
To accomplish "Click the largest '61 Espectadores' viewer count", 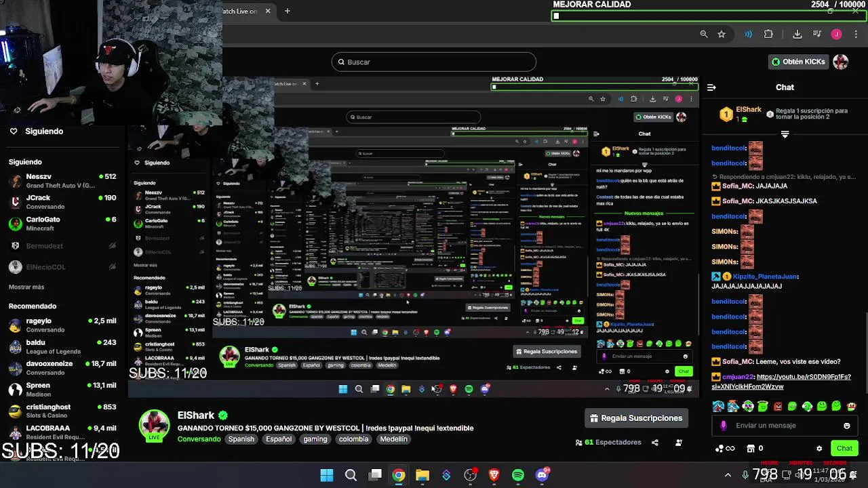I will click(x=608, y=443).
